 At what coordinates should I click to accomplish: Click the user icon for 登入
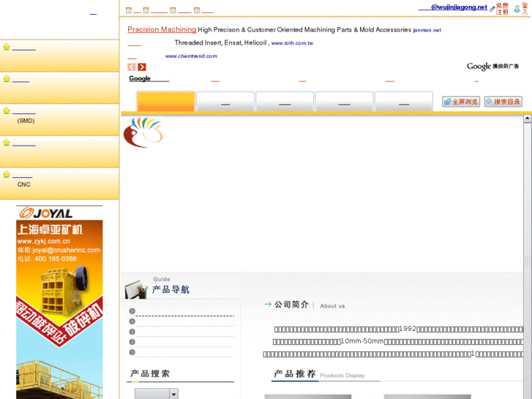pos(517,9)
